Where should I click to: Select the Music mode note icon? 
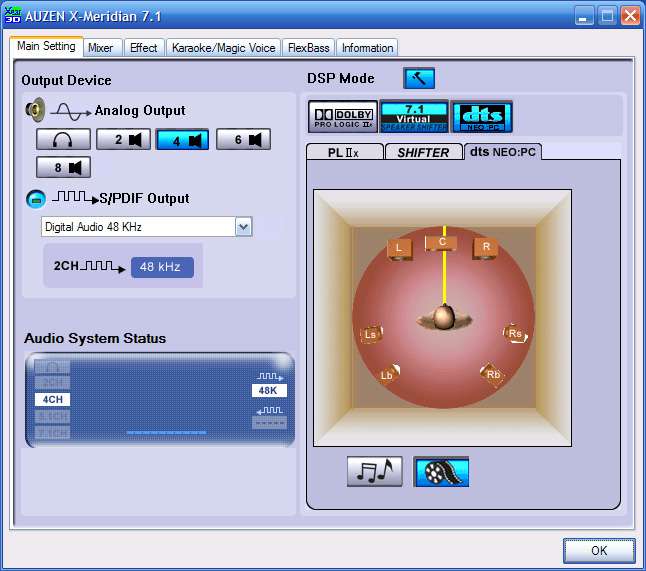point(374,472)
